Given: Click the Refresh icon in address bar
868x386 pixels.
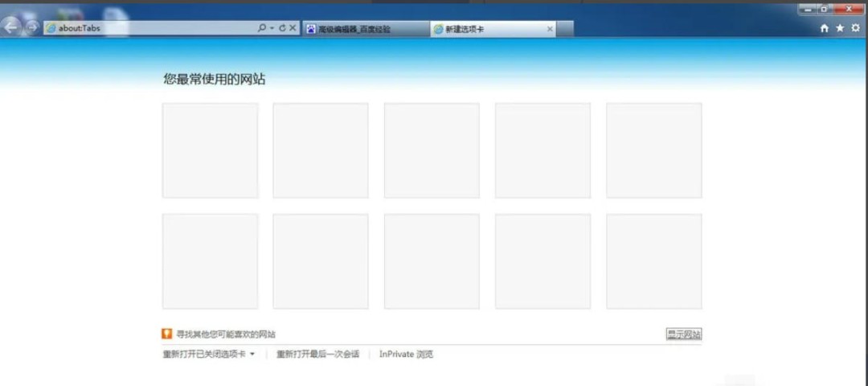Looking at the screenshot, I should coord(282,28).
